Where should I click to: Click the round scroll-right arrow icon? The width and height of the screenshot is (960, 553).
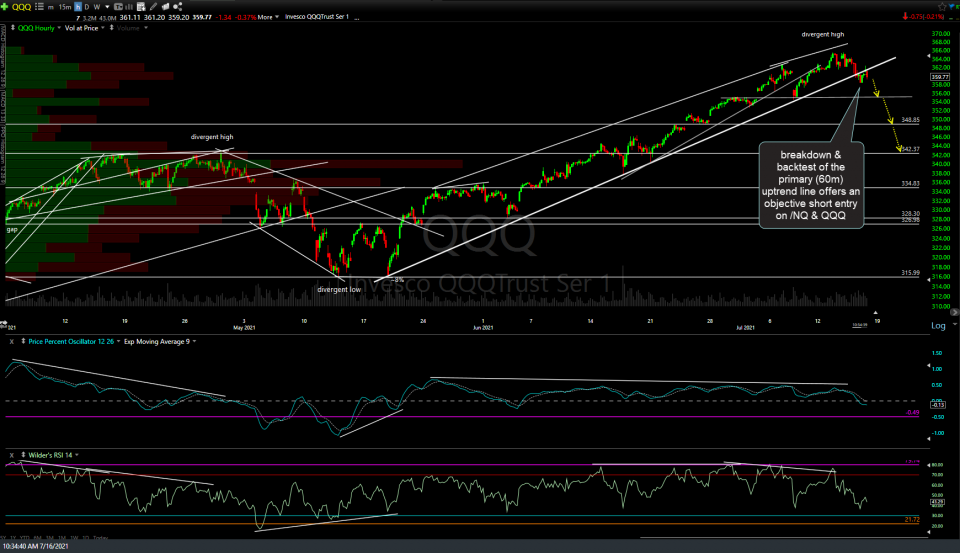point(954,312)
